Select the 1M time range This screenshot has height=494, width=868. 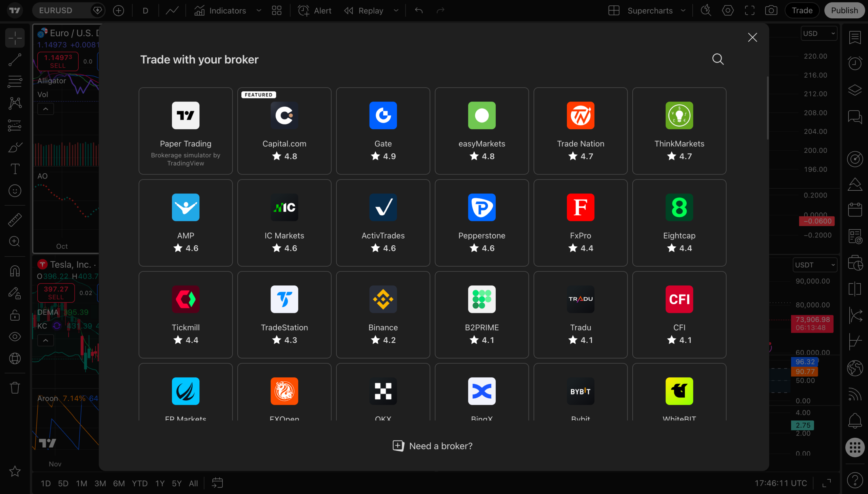click(x=81, y=483)
